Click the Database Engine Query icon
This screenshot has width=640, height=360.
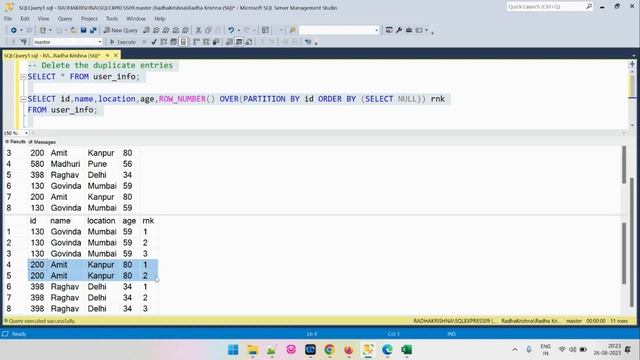point(147,30)
